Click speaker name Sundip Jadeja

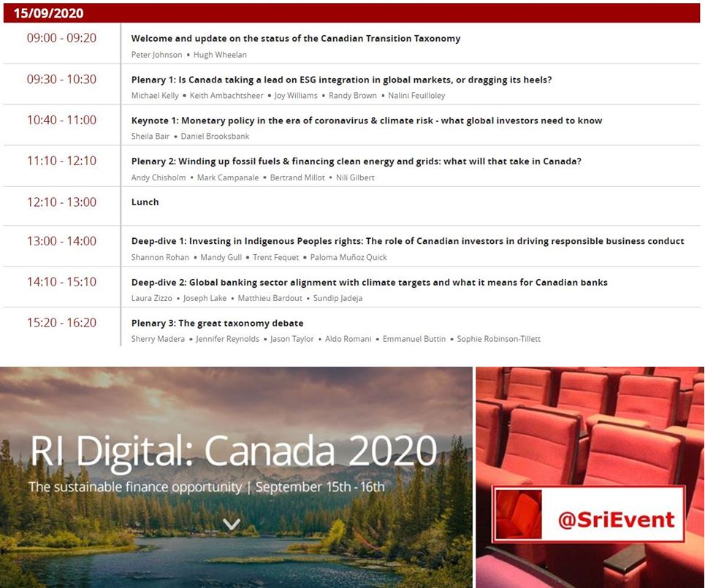tap(338, 298)
